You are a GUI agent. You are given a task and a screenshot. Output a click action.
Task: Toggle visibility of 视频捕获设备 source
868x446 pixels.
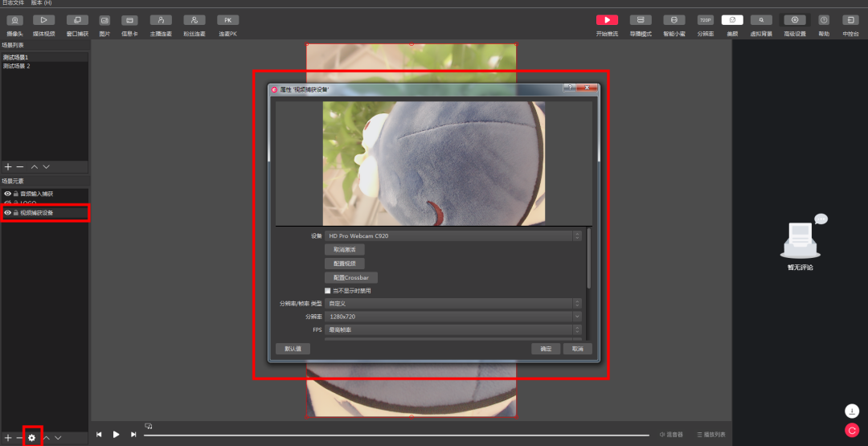pos(8,212)
